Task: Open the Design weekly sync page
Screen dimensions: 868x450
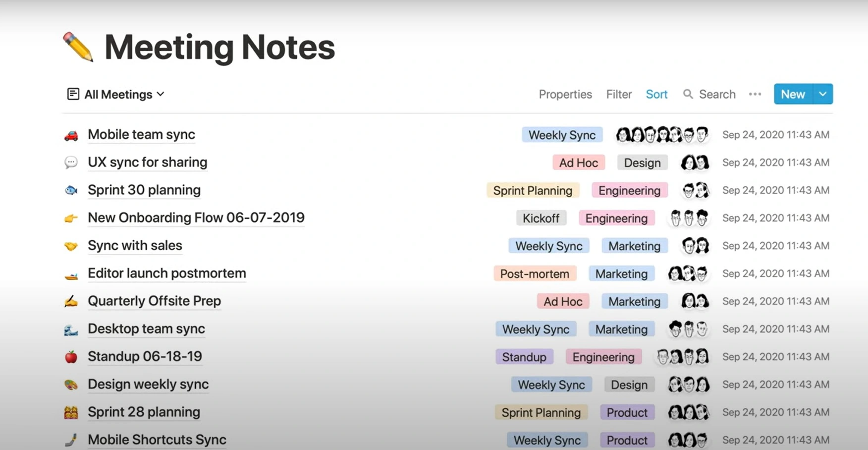Action: pyautogui.click(x=148, y=384)
